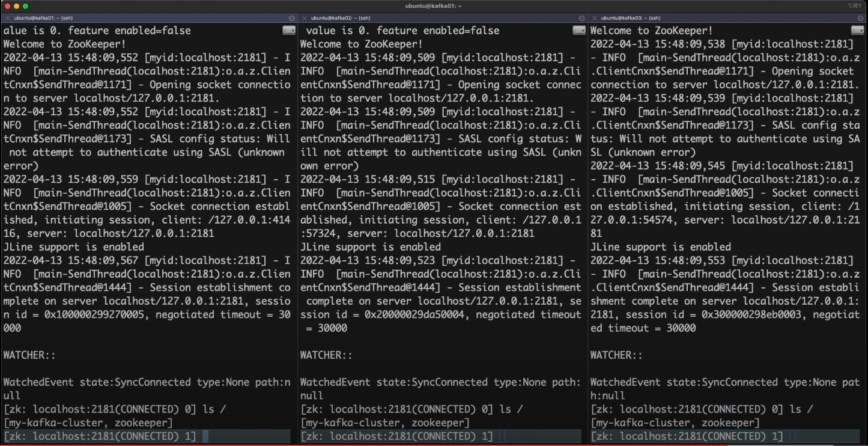Click the input indicator badge in kafka02 pane
The height and width of the screenshot is (446, 868).
click(579, 30)
